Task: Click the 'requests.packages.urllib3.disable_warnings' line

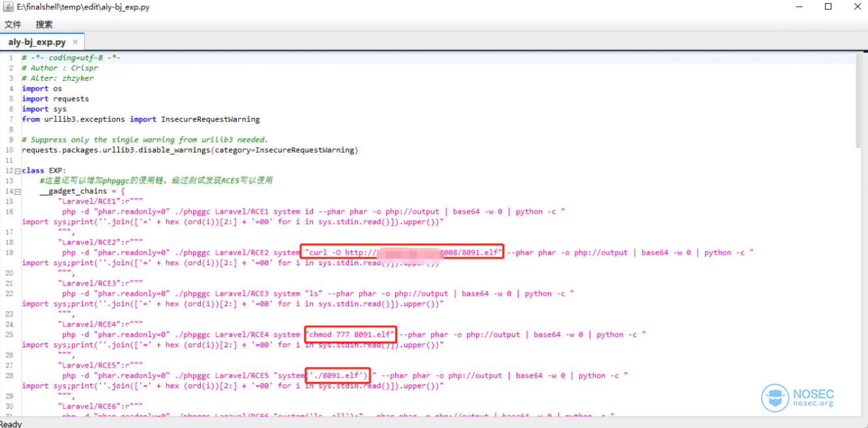Action: coord(190,150)
